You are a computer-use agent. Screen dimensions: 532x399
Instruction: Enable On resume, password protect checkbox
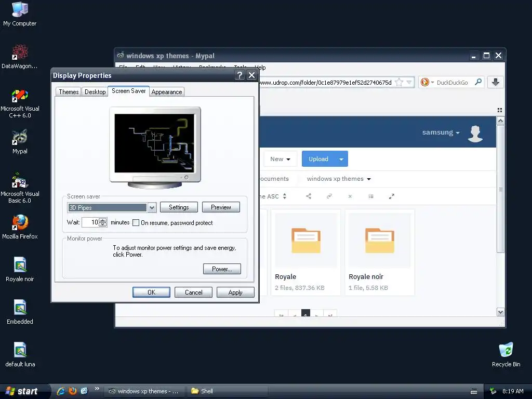point(136,222)
